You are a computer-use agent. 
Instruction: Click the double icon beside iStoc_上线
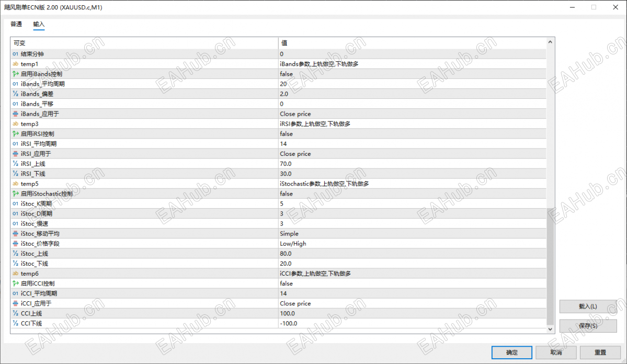(x=15, y=254)
